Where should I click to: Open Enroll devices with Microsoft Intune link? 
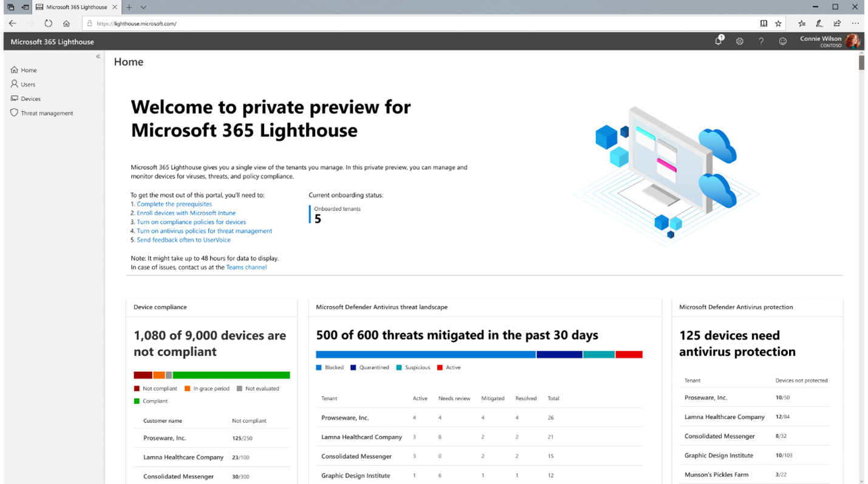(186, 213)
